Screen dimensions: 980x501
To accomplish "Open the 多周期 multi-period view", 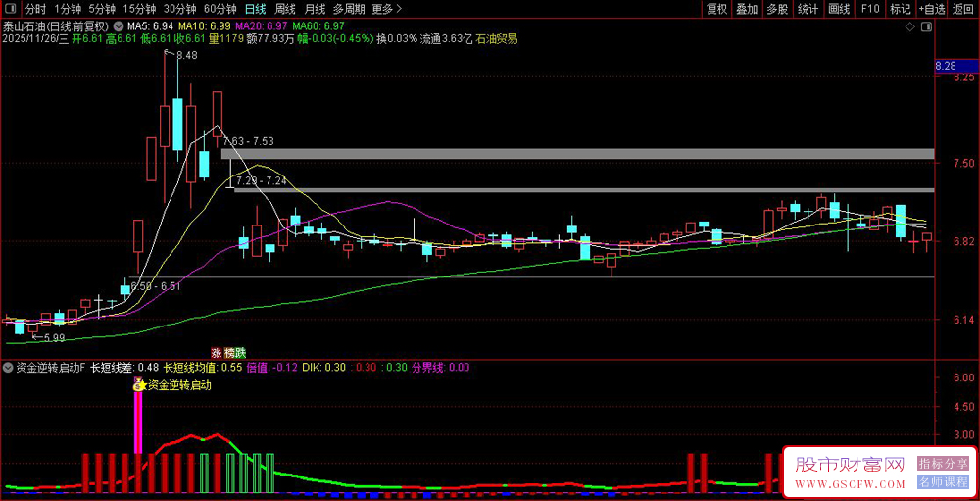I will [348, 9].
